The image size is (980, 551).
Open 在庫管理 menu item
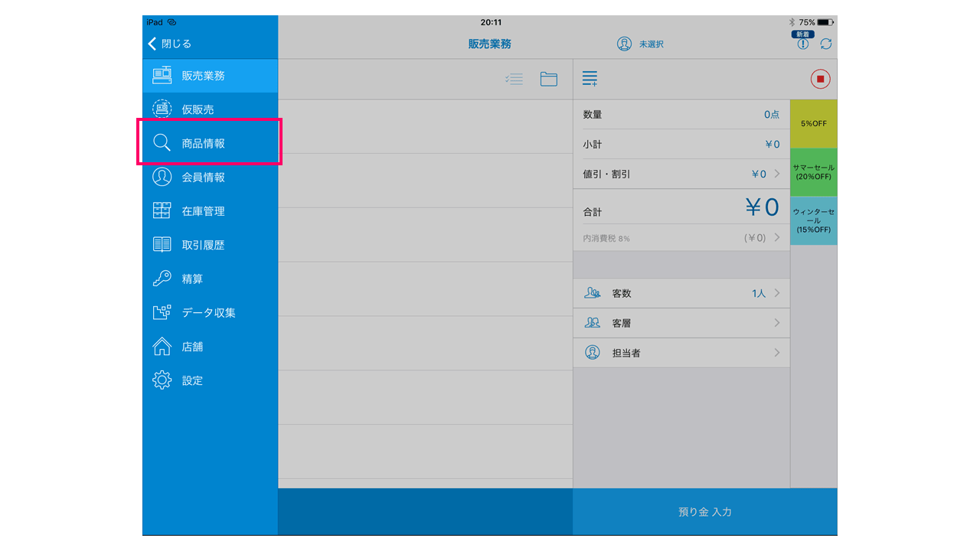pos(210,211)
